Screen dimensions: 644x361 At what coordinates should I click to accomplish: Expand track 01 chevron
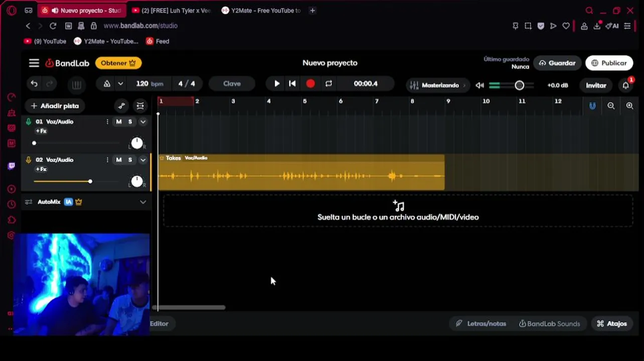click(x=143, y=121)
